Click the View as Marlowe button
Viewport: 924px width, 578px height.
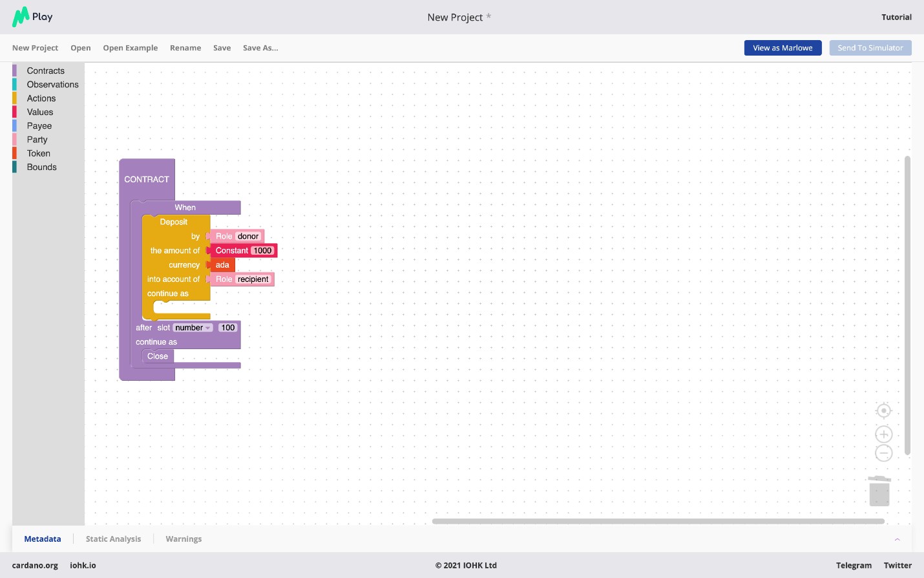[782, 48]
